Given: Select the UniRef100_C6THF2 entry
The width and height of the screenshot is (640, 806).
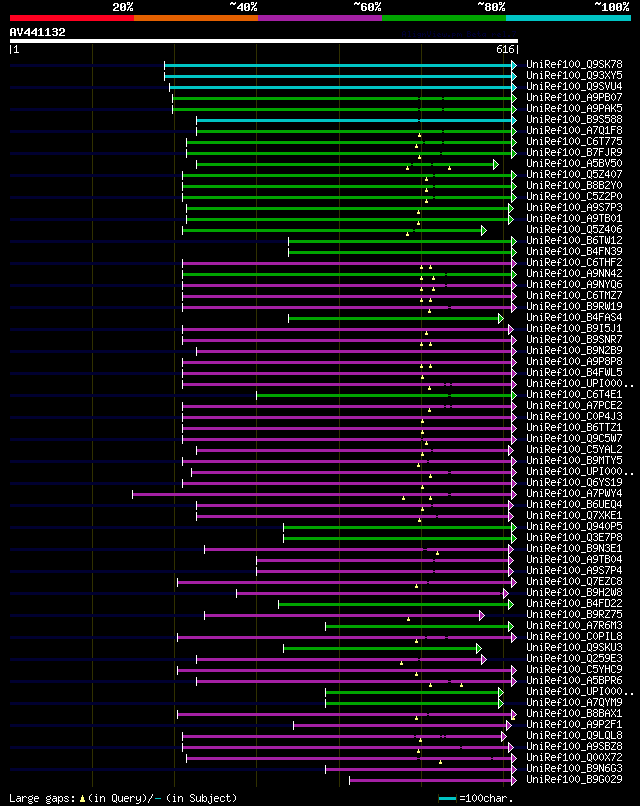Looking at the screenshot, I should click(574, 263).
